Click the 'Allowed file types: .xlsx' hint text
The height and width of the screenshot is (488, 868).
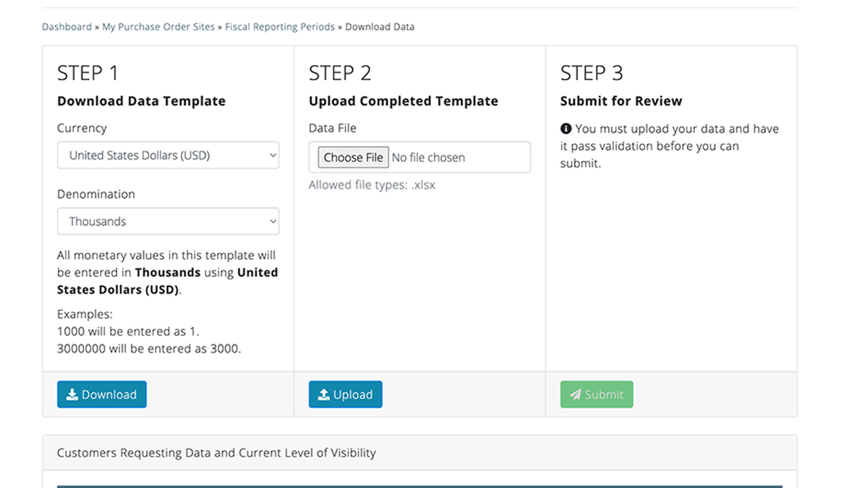pos(372,185)
